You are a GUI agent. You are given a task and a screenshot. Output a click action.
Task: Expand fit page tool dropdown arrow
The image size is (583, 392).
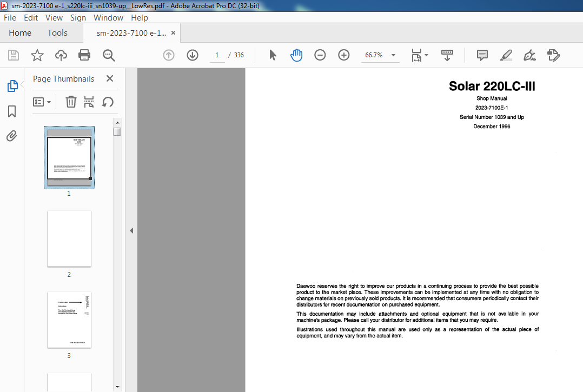pyautogui.click(x=427, y=55)
